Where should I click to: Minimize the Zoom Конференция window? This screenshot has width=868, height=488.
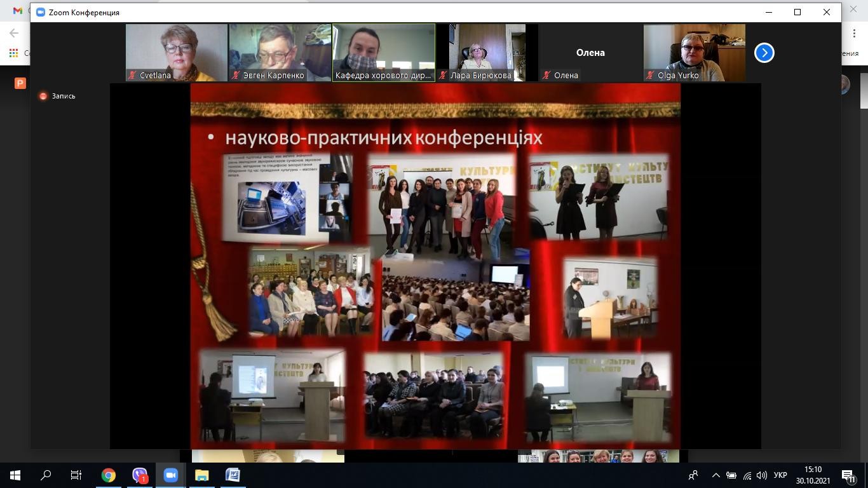pyautogui.click(x=769, y=12)
